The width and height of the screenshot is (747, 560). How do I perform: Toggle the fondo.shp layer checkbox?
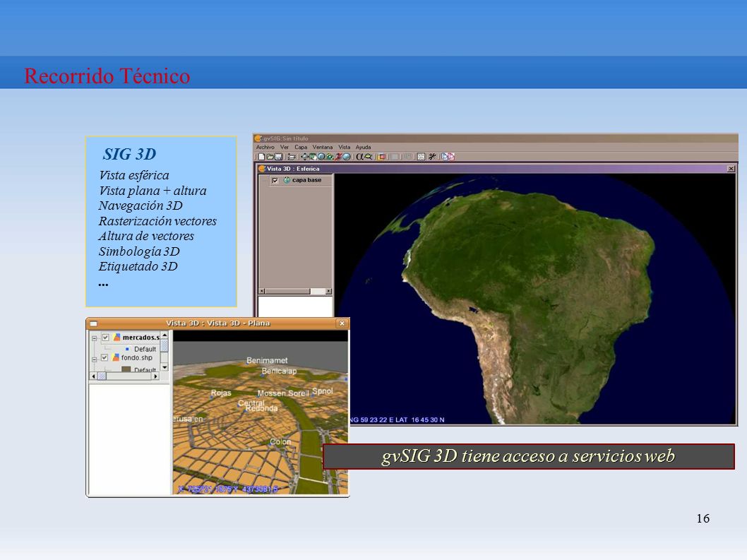click(104, 357)
